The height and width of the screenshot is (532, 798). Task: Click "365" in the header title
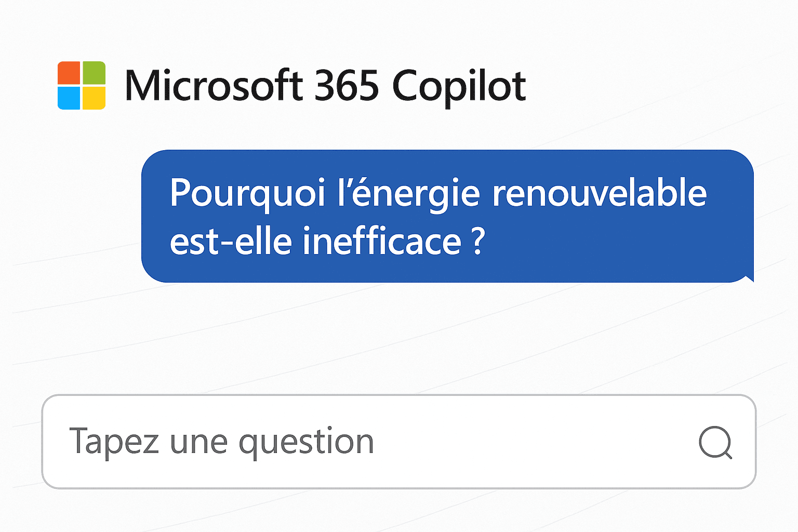click(347, 86)
